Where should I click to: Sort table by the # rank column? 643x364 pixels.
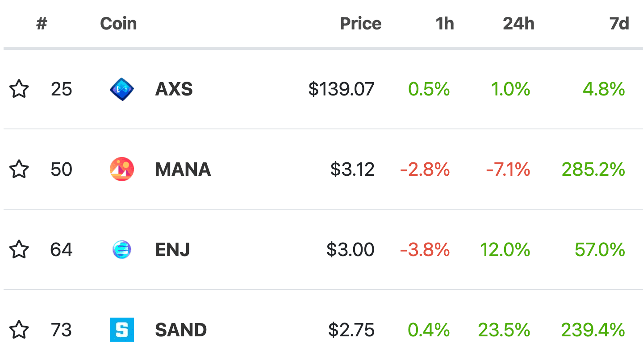click(42, 24)
